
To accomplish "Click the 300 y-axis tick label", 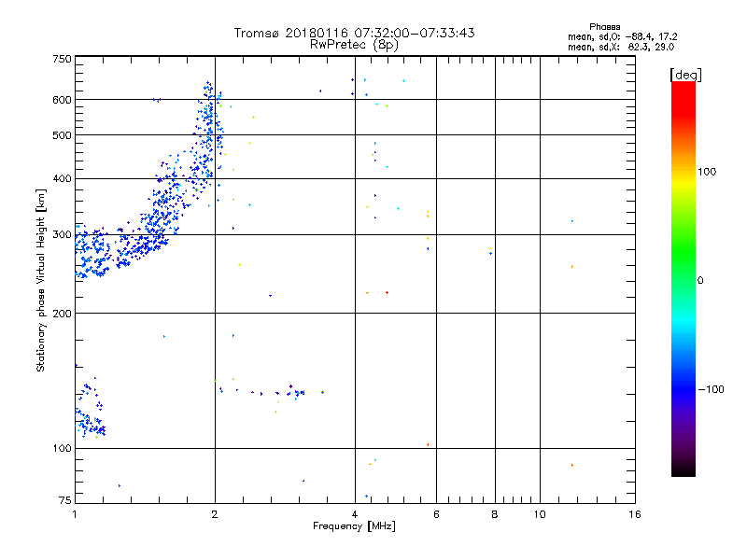I will [x=62, y=235].
